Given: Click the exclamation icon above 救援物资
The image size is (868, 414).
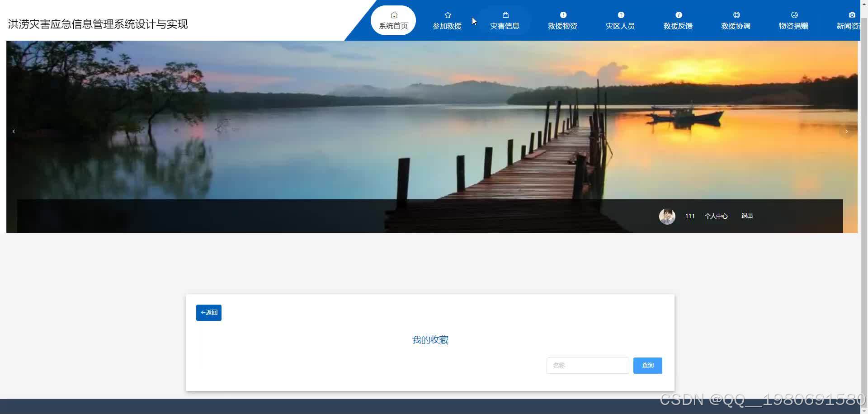Looking at the screenshot, I should (563, 14).
